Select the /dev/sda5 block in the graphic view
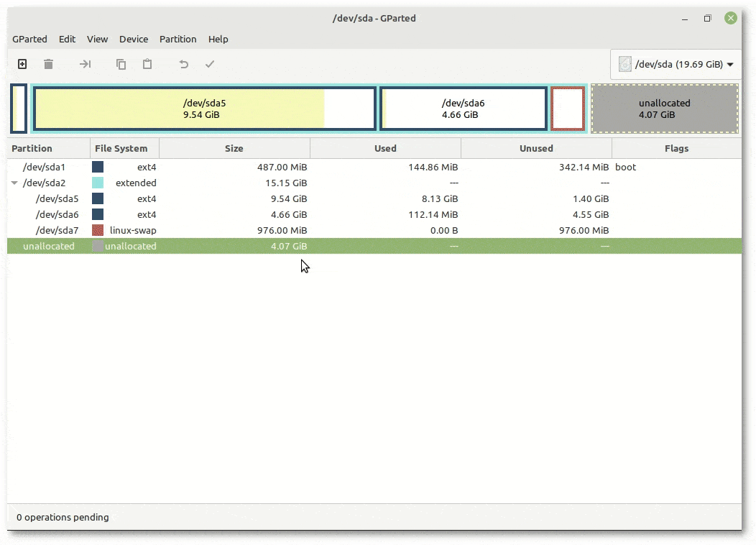Viewport: 756px width, 545px height. pyautogui.click(x=204, y=109)
